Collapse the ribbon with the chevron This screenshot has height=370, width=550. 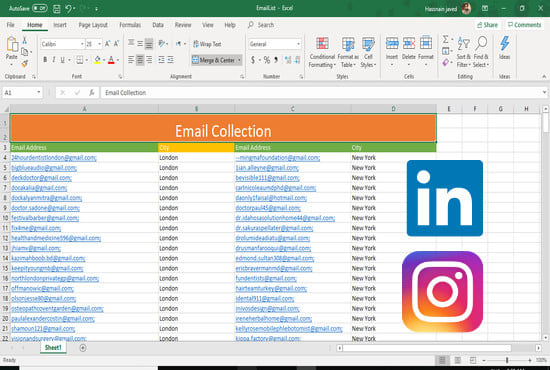pos(544,76)
